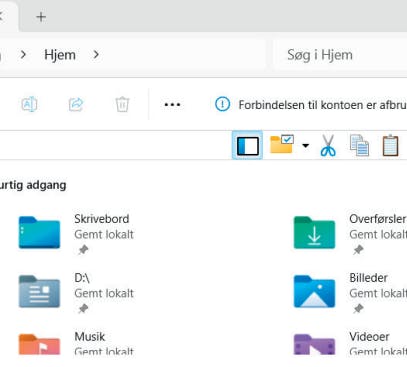Click the account connection info icon
Image resolution: width=407 pixels, height=367 pixels.
[x=222, y=104]
